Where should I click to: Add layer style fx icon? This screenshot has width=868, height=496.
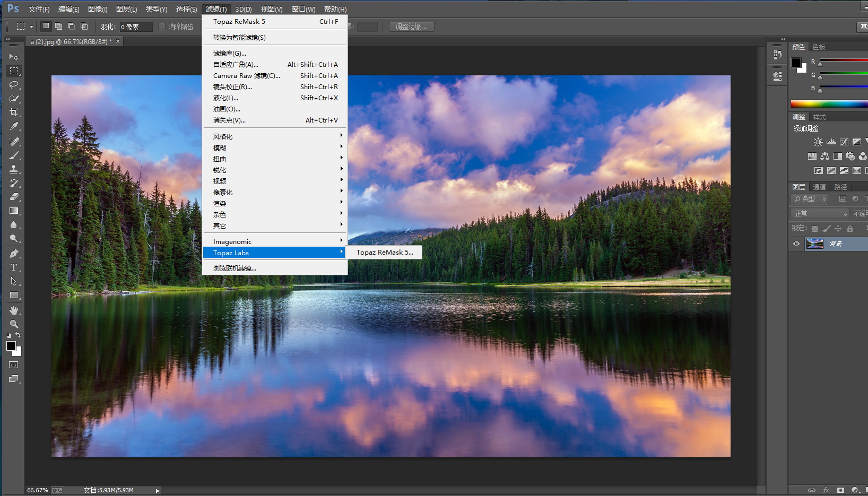tap(826, 490)
